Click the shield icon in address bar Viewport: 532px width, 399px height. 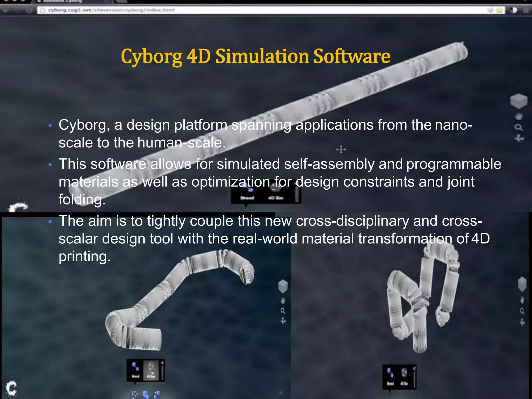[490, 10]
